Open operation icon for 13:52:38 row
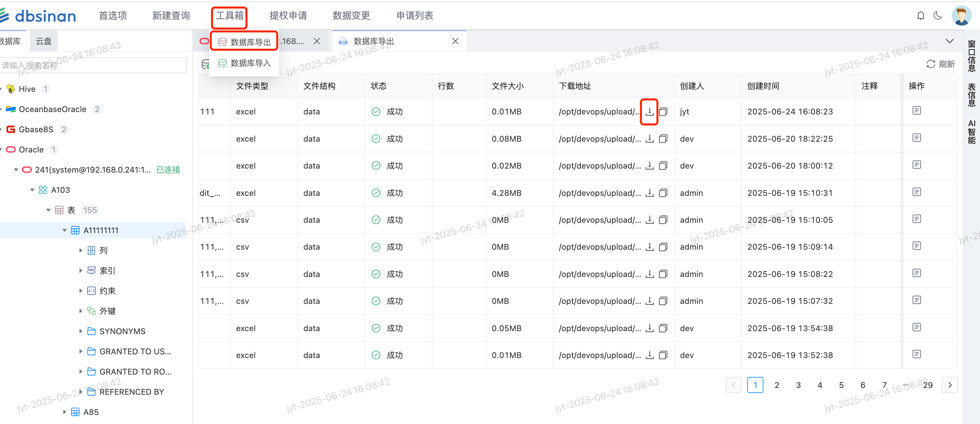The height and width of the screenshot is (424, 980). [x=916, y=354]
